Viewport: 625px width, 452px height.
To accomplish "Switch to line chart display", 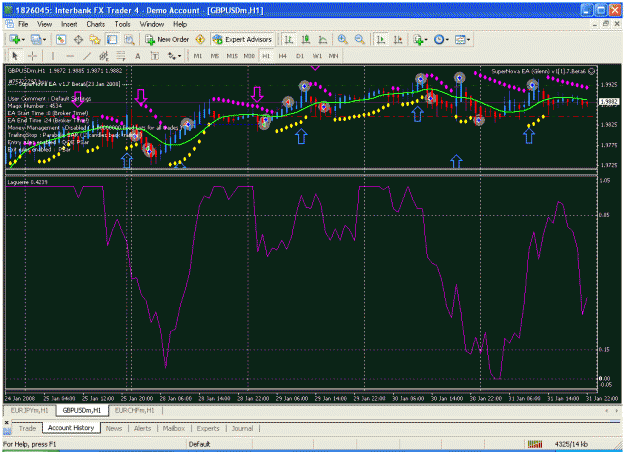I will click(323, 39).
